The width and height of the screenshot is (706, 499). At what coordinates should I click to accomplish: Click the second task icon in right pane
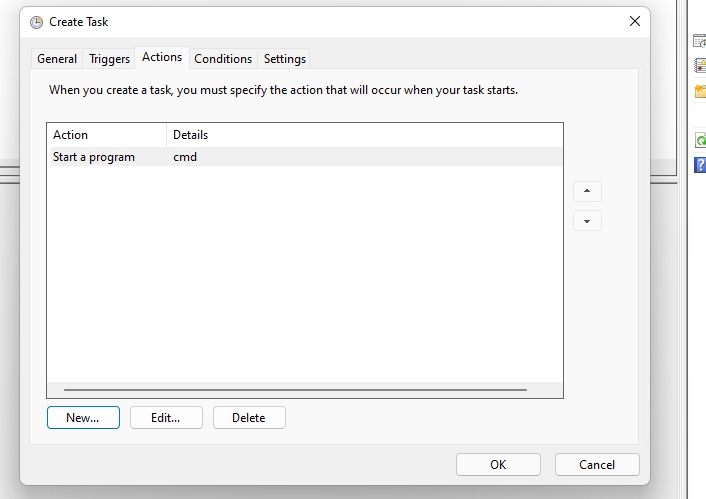point(700,66)
